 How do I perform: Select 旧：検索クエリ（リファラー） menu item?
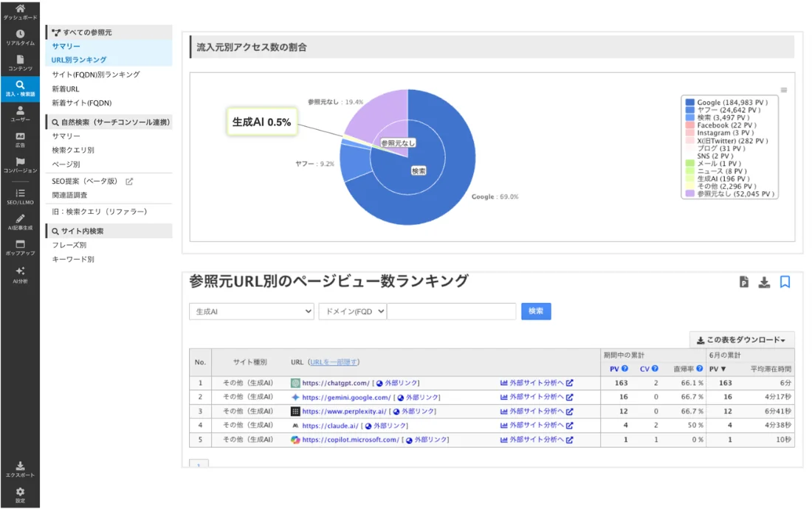100,212
